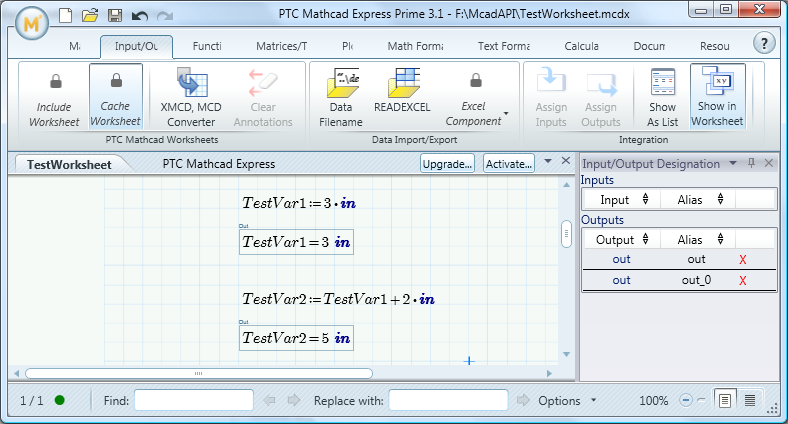The width and height of the screenshot is (788, 424).
Task: Zoom out with the minus button
Action: (x=686, y=400)
